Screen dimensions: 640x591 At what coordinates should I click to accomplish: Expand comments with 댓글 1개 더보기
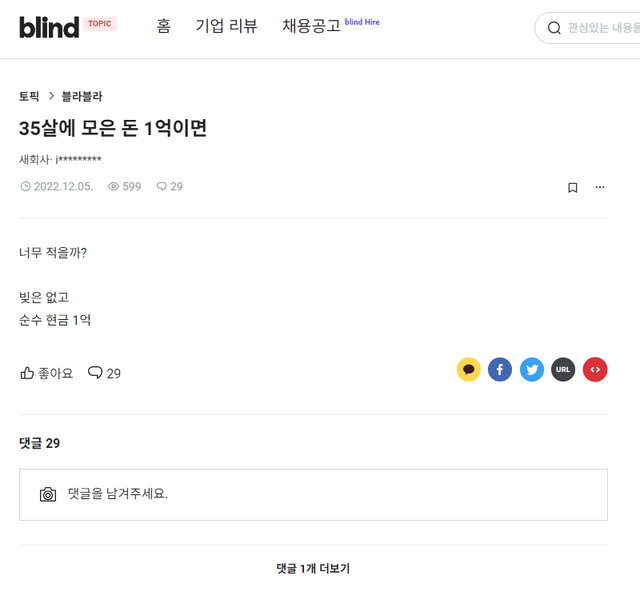click(313, 568)
